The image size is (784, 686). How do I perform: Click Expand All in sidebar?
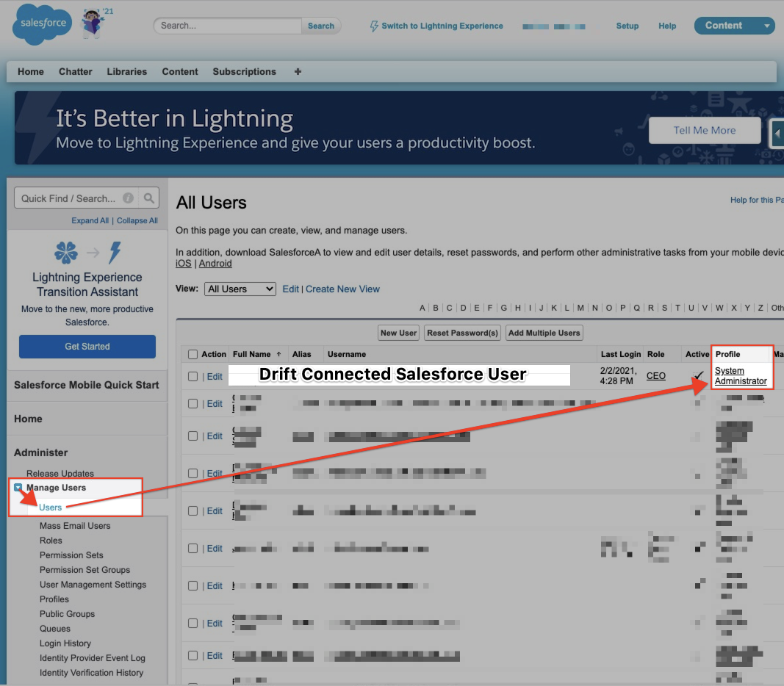(90, 220)
